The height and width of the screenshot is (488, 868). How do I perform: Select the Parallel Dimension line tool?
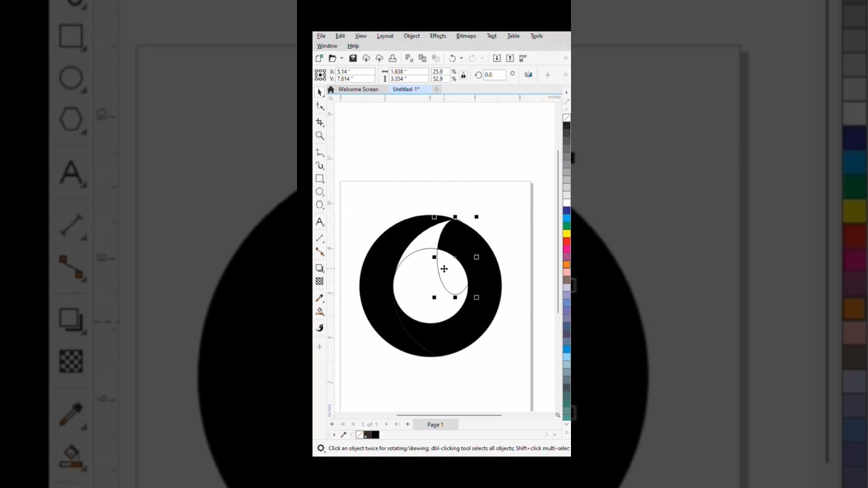click(x=319, y=238)
